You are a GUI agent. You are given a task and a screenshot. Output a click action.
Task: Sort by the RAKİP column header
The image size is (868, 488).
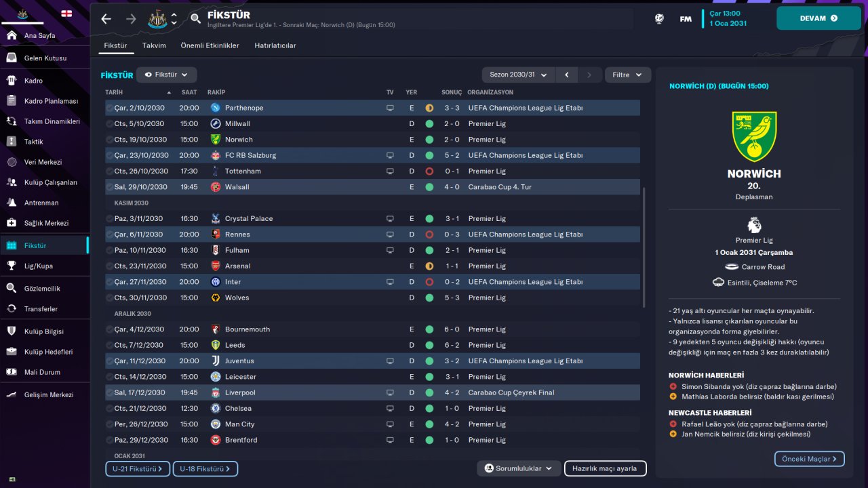(x=216, y=92)
